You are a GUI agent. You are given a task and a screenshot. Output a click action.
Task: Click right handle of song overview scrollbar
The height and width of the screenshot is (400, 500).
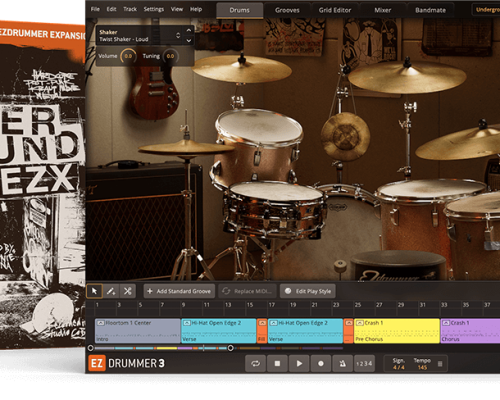coord(230,348)
